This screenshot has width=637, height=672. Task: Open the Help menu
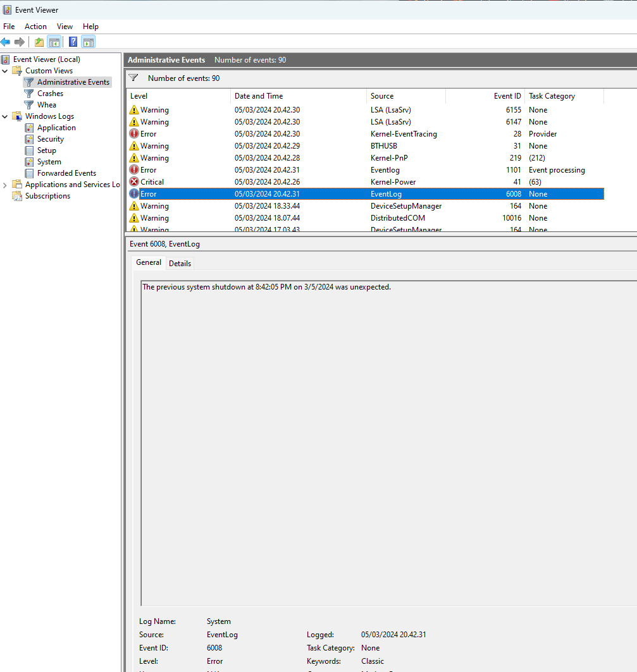tap(90, 26)
